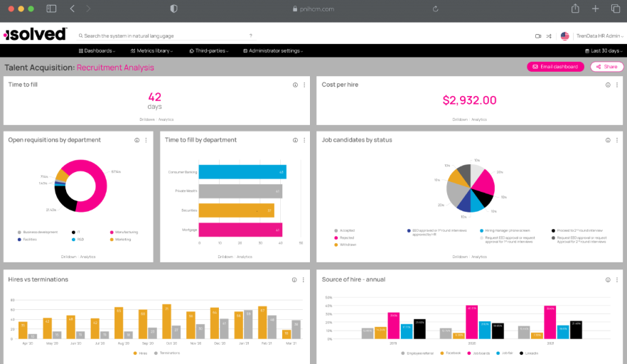Click the shuffle icon beside the camera icon
This screenshot has width=627, height=364.
(549, 36)
